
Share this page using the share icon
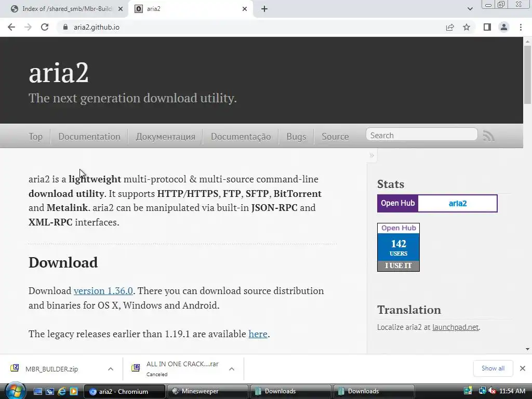(x=450, y=27)
